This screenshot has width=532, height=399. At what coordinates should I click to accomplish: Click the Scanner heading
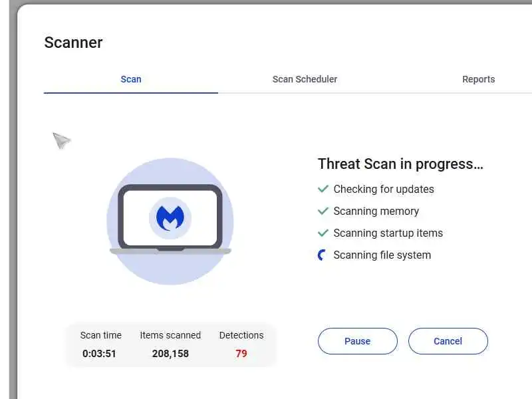73,43
